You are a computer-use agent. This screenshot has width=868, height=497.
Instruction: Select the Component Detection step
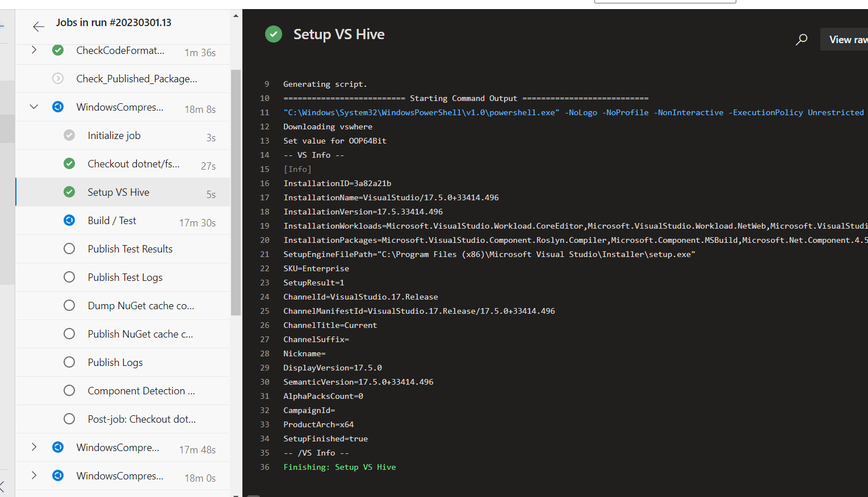point(123,391)
